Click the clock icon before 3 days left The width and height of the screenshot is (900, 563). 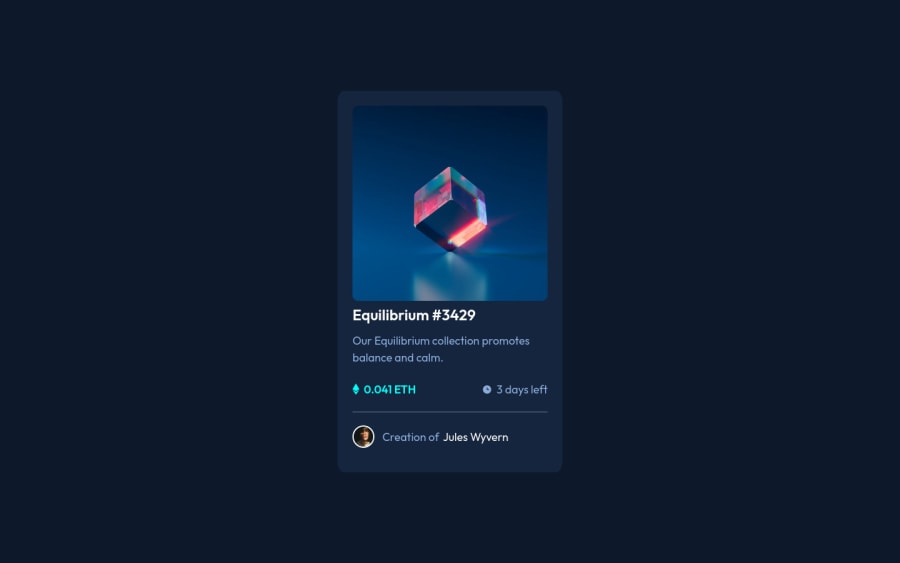[487, 389]
